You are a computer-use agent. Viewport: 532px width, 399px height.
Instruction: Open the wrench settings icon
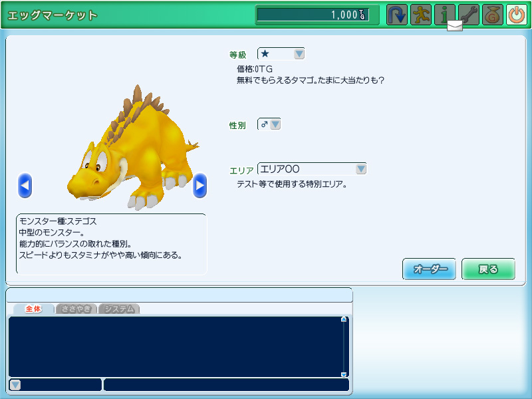click(469, 15)
